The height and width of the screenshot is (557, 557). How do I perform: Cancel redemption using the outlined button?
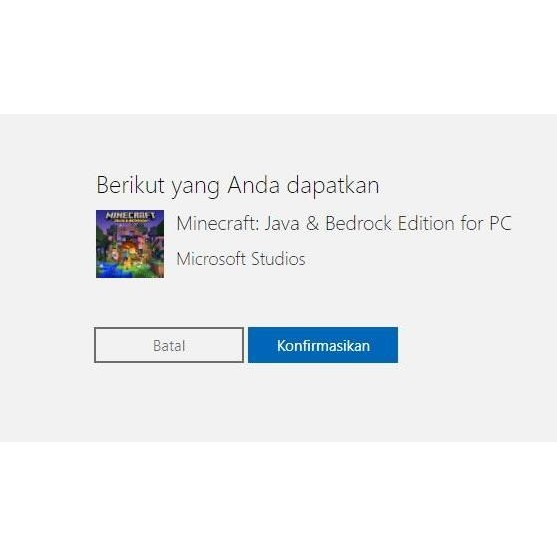point(169,345)
